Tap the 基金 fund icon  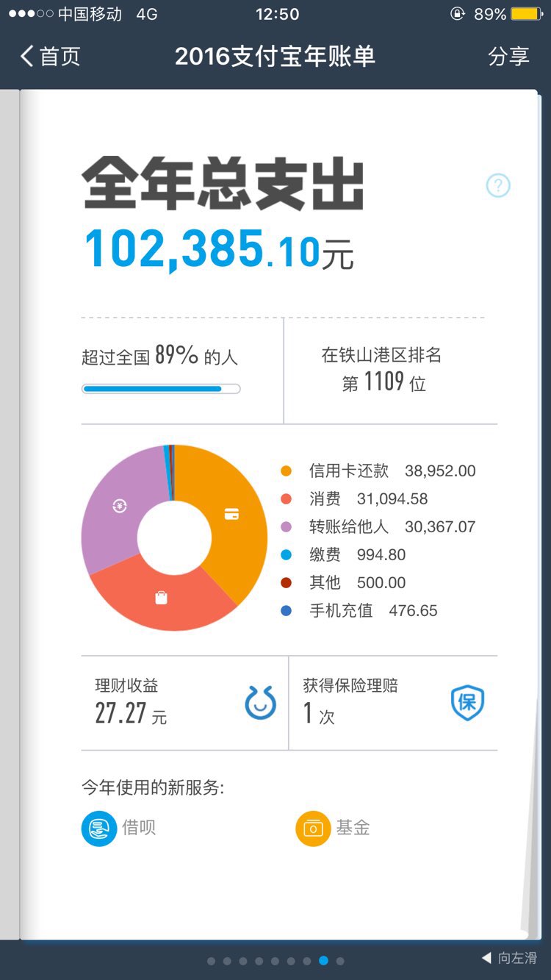tap(313, 829)
